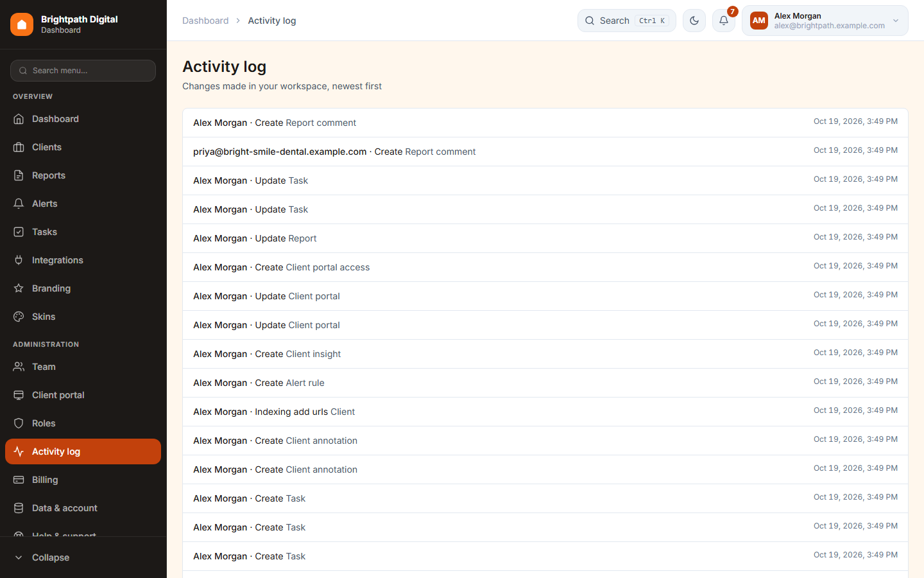The image size is (924, 578).
Task: Open Roles in the sidebar
Action: tap(83, 423)
